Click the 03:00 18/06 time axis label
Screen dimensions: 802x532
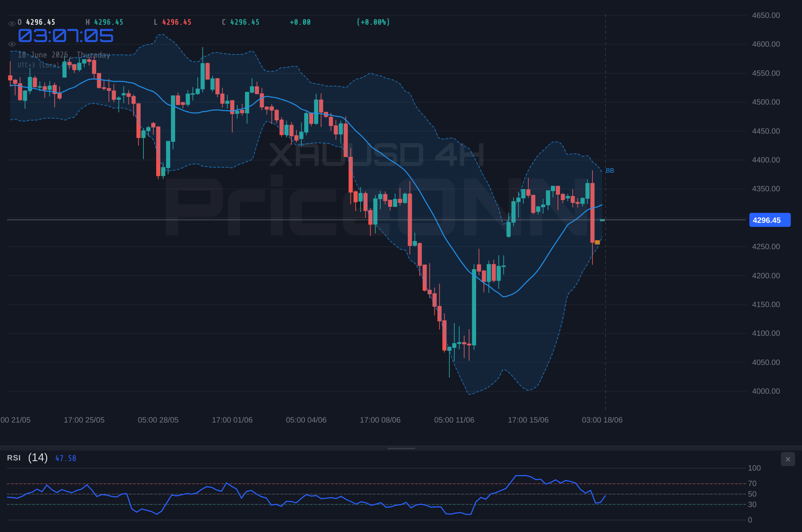pyautogui.click(x=602, y=420)
